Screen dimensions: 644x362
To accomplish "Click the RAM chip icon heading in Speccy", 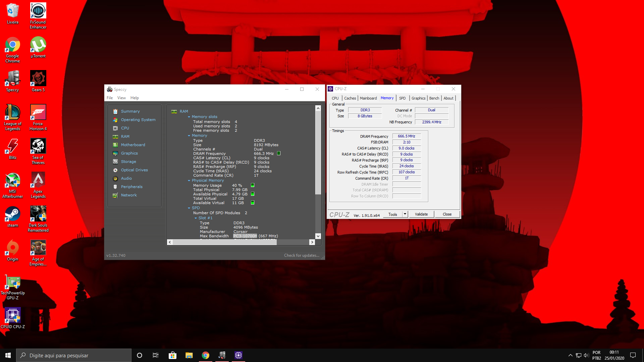I will [174, 111].
